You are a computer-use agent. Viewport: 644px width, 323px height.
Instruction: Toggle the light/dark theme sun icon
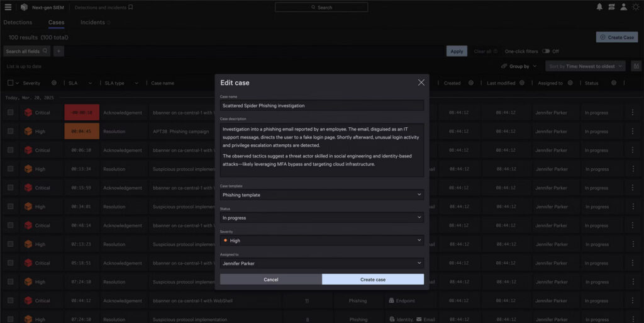(x=635, y=8)
